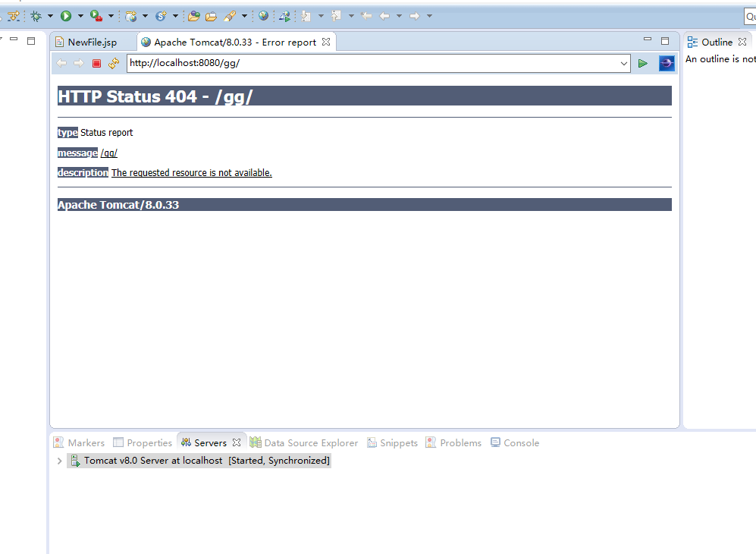Open the Properties tab
Image resolution: width=756 pixels, height=554 pixels.
click(x=143, y=442)
